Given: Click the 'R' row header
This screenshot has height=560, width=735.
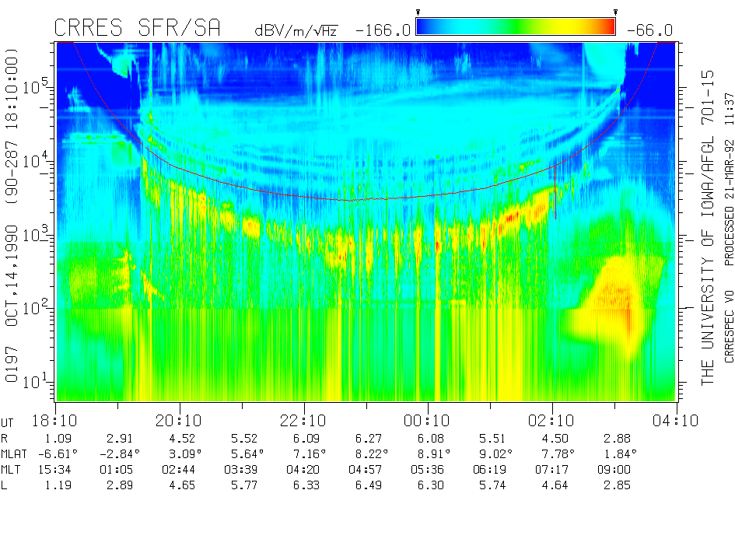Looking at the screenshot, I should [4, 439].
